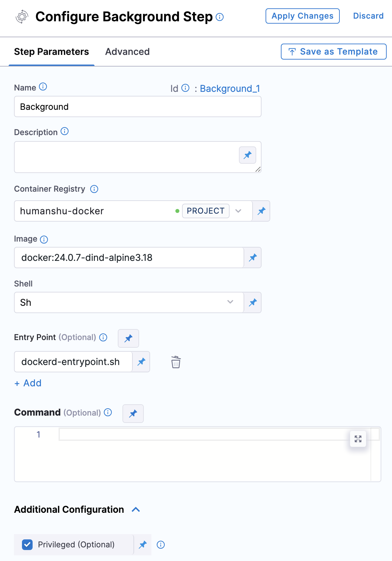Click the pin icon next to Entry Point label
Screen dimensions: 392x561
(128, 338)
